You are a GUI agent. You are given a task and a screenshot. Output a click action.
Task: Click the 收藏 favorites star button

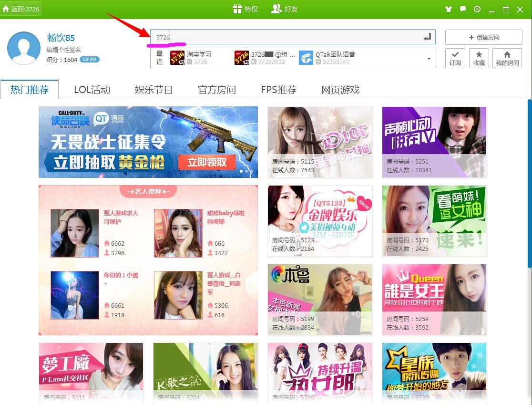click(x=479, y=58)
